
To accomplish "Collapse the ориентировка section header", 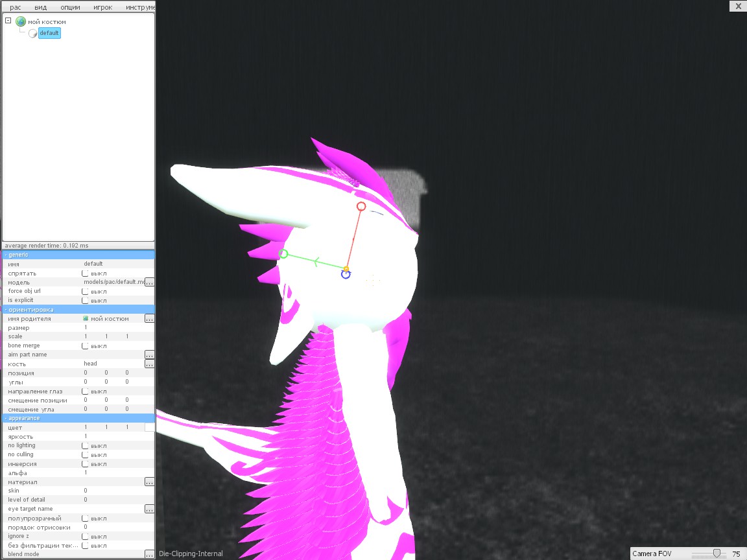I will point(78,310).
